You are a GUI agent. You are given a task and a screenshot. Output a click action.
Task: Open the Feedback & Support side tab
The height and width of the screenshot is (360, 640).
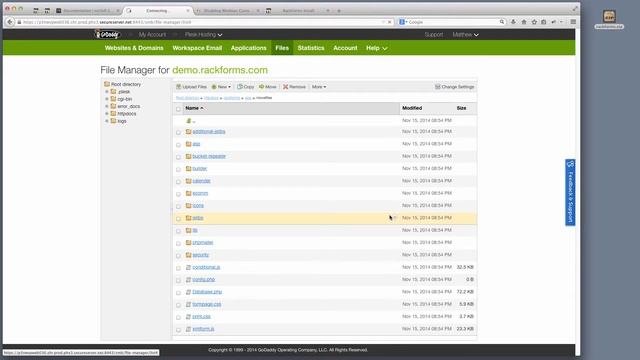[570, 192]
